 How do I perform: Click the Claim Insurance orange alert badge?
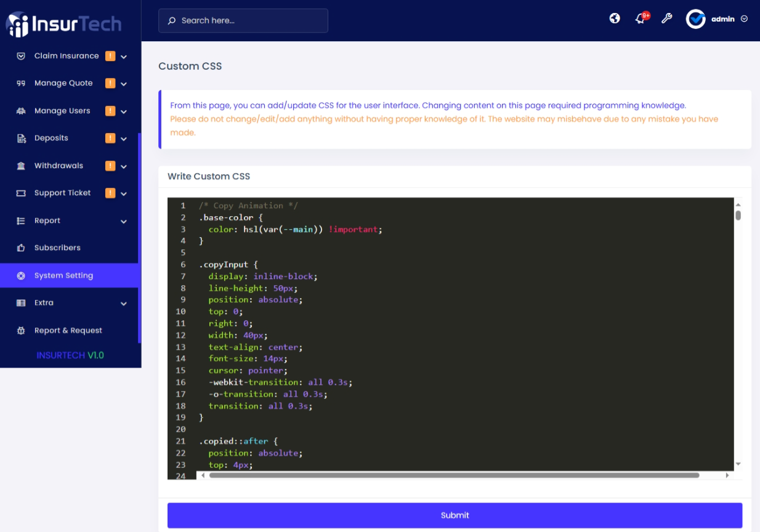point(110,56)
